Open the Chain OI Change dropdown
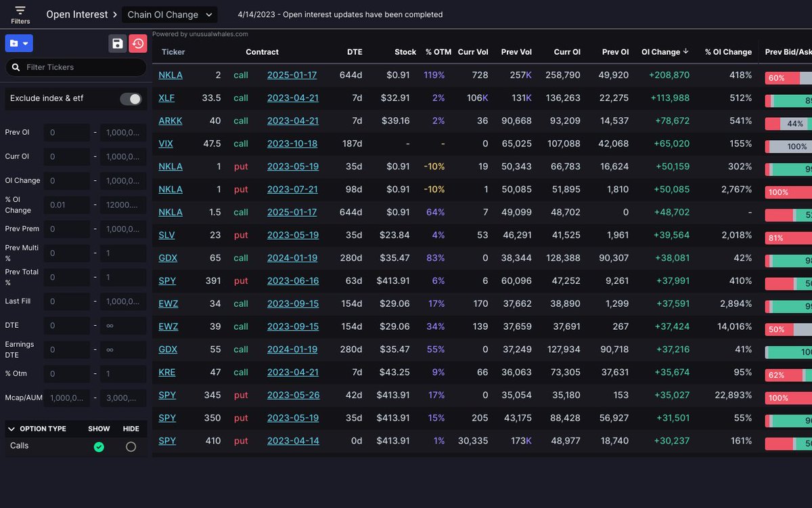The height and width of the screenshot is (508, 812). pyautogui.click(x=169, y=14)
